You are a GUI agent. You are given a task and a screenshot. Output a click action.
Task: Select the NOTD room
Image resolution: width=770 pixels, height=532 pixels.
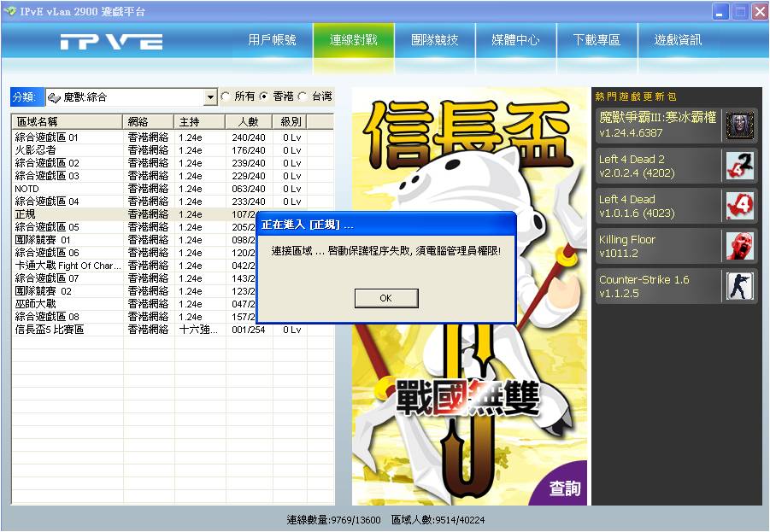click(173, 189)
